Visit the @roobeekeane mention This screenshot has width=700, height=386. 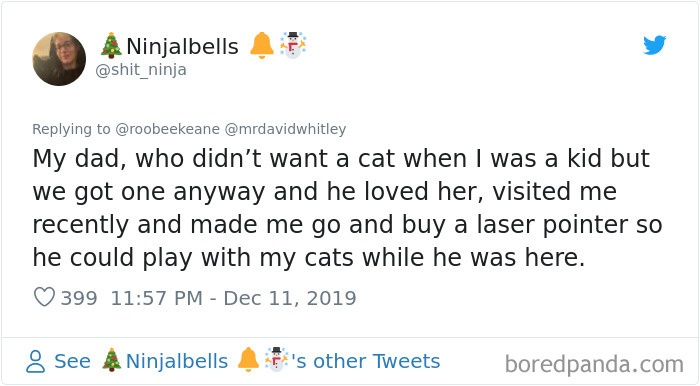click(x=167, y=129)
